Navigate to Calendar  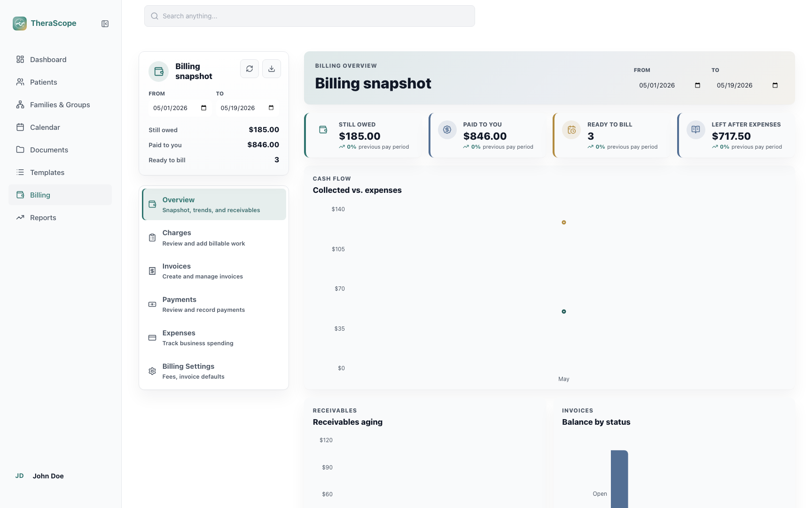(x=60, y=127)
